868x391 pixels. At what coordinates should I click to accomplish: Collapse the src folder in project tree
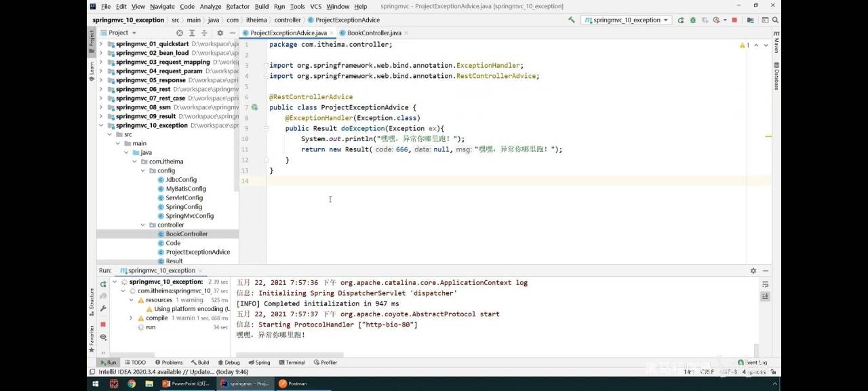pos(109,134)
